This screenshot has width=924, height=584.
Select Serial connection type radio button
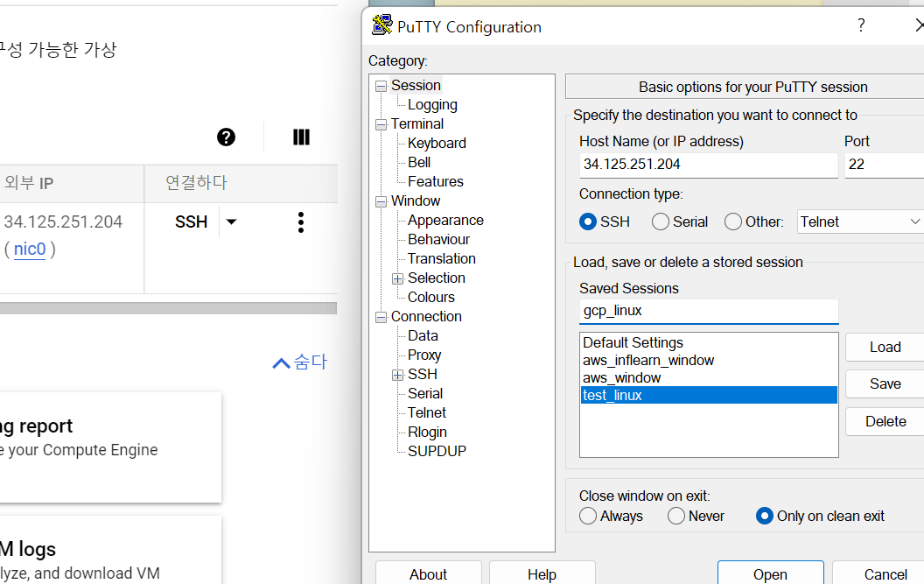click(661, 222)
